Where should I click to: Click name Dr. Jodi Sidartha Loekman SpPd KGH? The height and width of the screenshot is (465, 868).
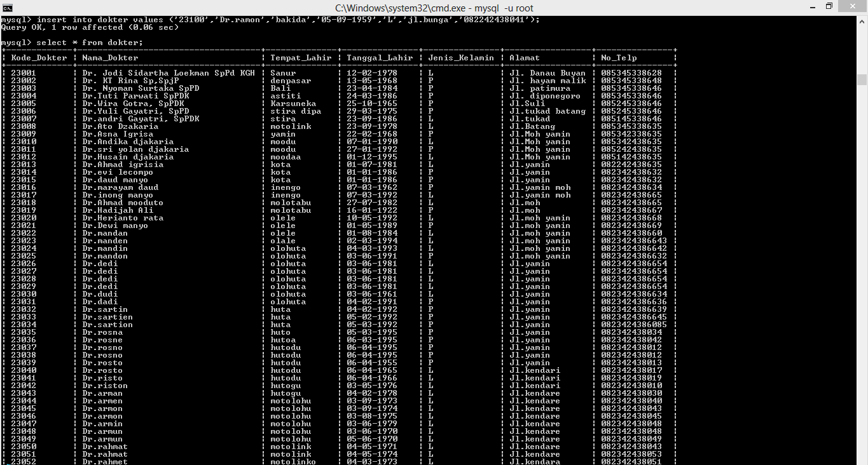pyautogui.click(x=169, y=73)
